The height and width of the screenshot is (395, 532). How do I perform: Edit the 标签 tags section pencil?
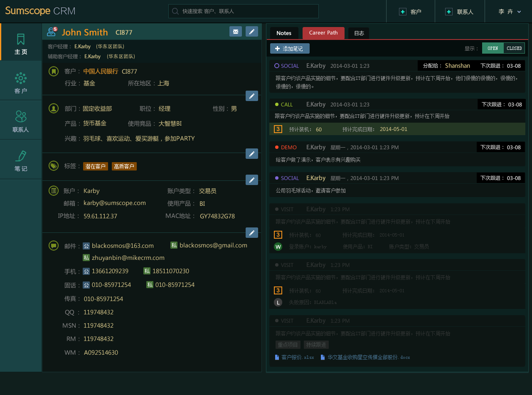point(252,180)
